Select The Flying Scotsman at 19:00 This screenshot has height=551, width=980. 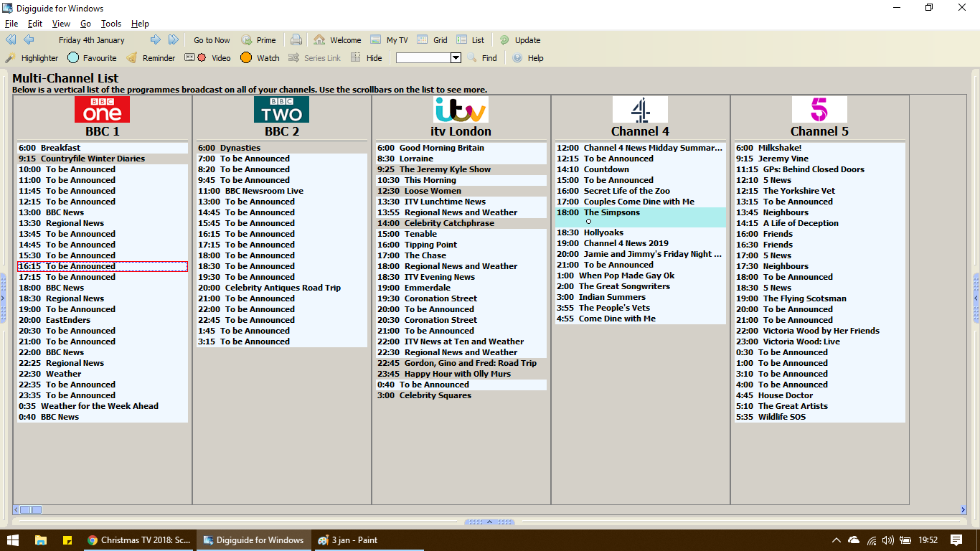(x=819, y=298)
